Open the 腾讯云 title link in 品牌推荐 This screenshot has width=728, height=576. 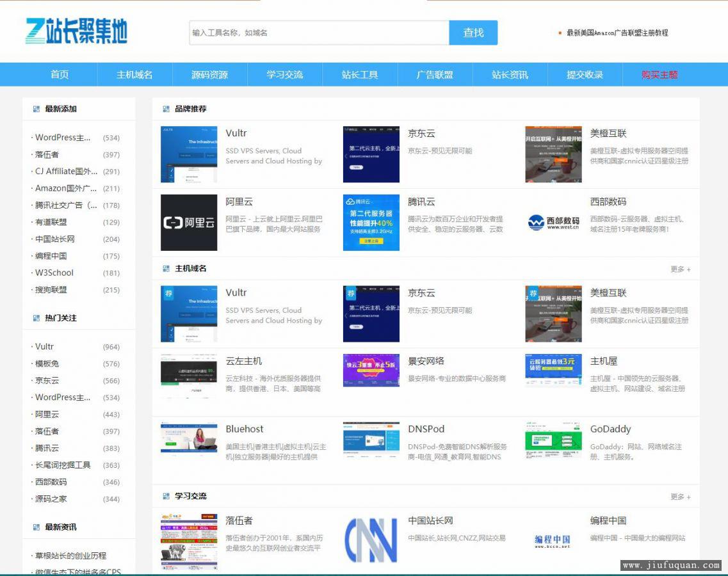421,202
